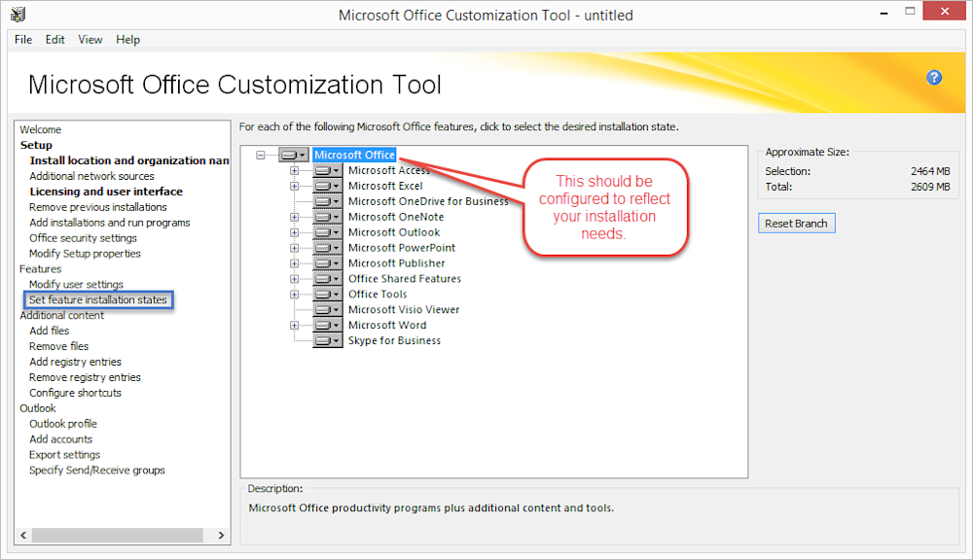The height and width of the screenshot is (560, 973).
Task: Open install state dropdown for Skype for Business
Action: tap(328, 341)
